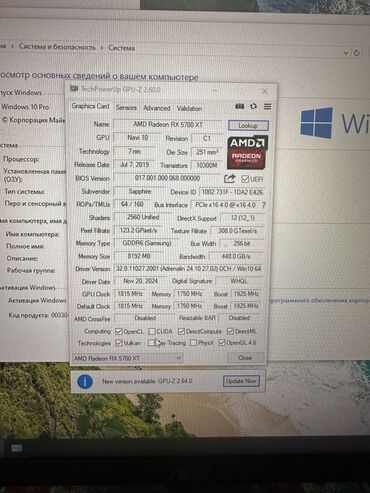Click the GPU-Z title bar app icon
This screenshot has height=493, width=370.
tap(73, 89)
